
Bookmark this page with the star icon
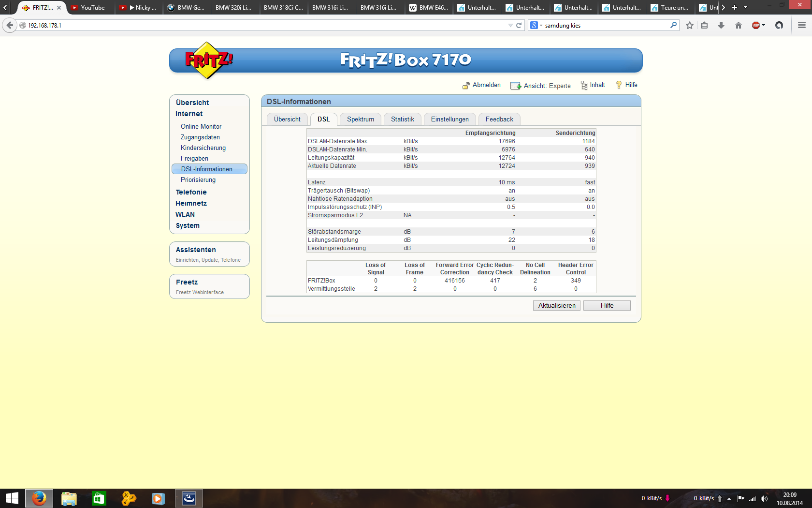point(690,25)
